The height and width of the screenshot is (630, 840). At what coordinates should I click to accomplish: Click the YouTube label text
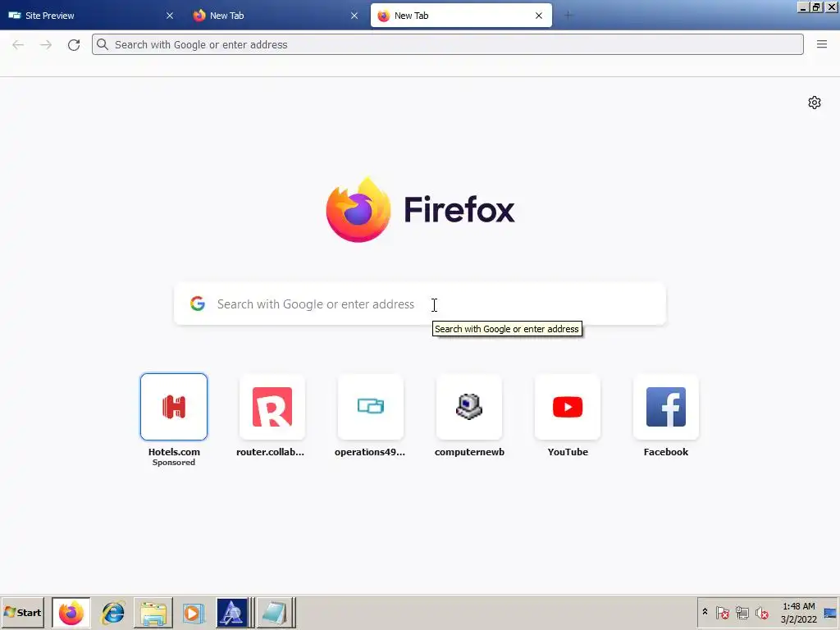click(568, 452)
